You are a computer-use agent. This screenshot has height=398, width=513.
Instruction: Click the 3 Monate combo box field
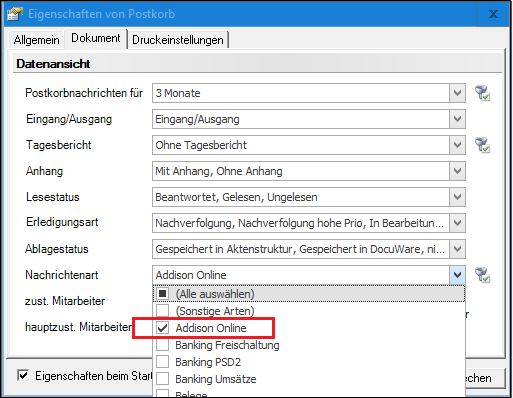click(309, 93)
